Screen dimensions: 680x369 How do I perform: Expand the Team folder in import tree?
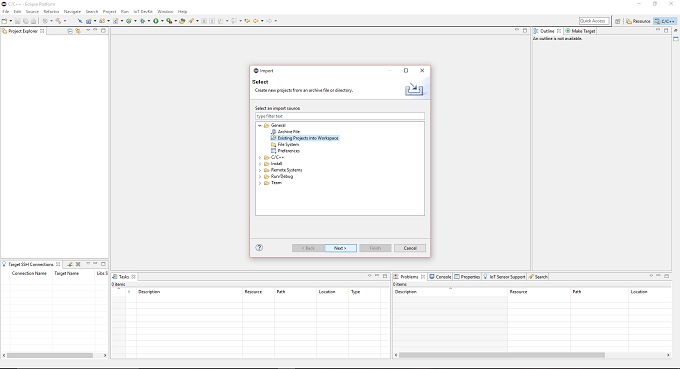point(260,183)
